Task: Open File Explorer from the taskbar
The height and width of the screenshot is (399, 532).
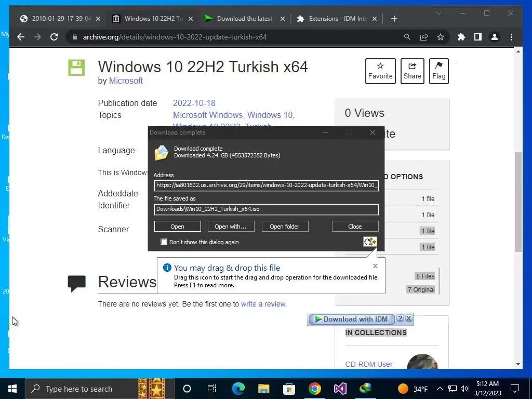Action: pos(263,389)
